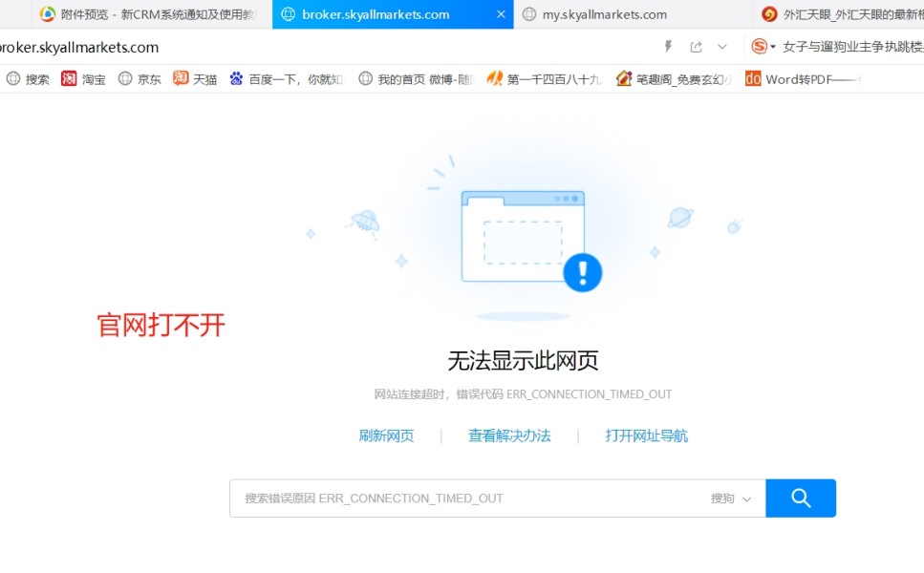The image size is (924, 573).
Task: Click the broker.skyallmarkets.com tab globe icon
Action: coord(288,14)
